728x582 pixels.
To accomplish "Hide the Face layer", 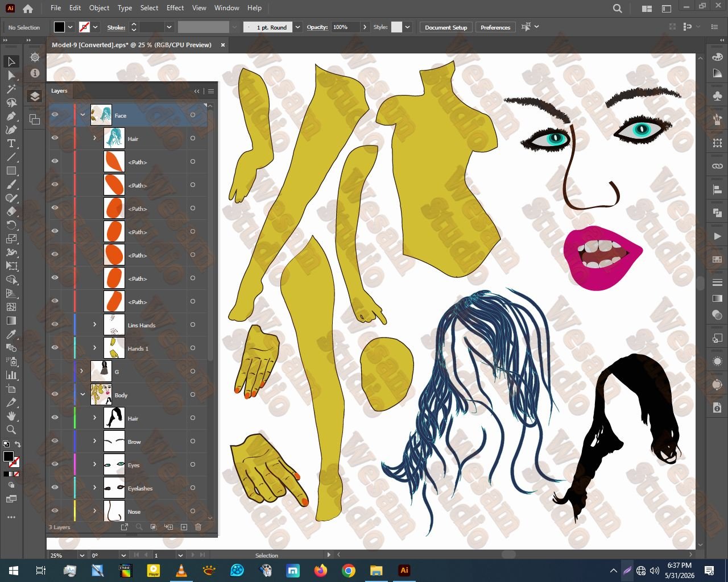I will [x=55, y=115].
